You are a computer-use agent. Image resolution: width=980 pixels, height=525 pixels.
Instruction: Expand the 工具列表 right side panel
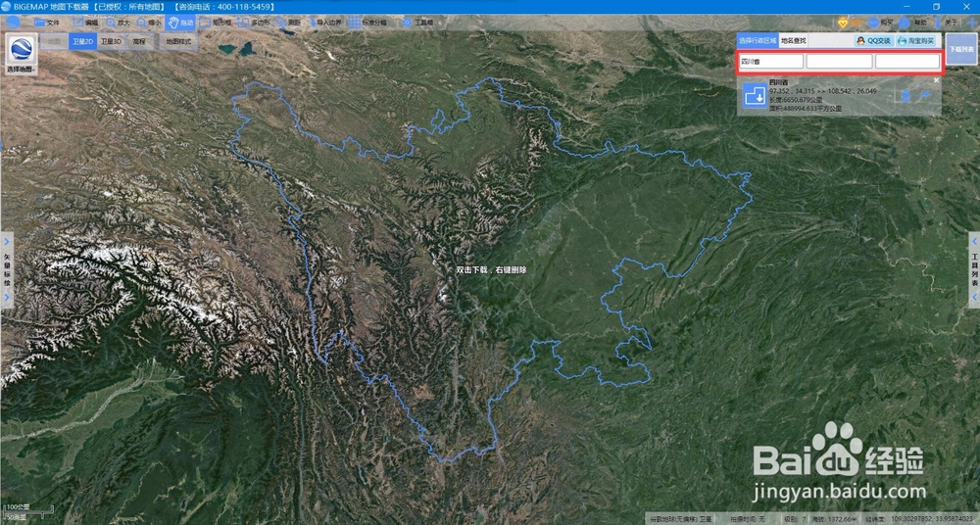click(x=973, y=270)
